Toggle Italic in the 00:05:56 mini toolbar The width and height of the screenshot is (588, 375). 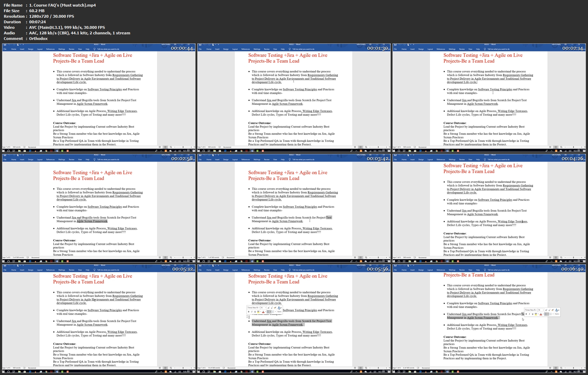(x=252, y=312)
